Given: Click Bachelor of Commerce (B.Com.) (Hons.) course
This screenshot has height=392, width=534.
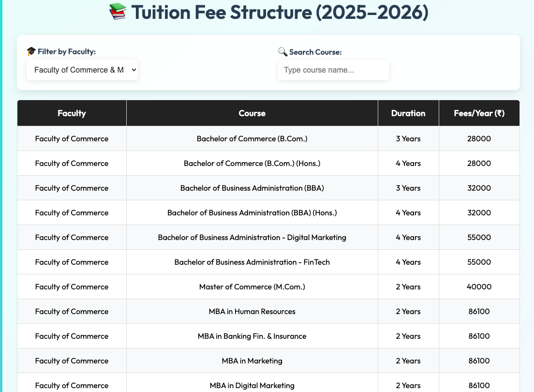Looking at the screenshot, I should click(252, 164).
